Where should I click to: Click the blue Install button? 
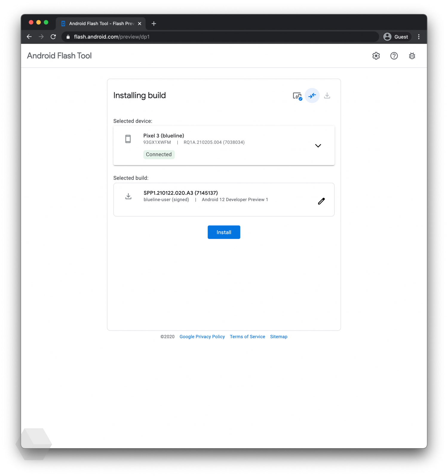coord(224,232)
